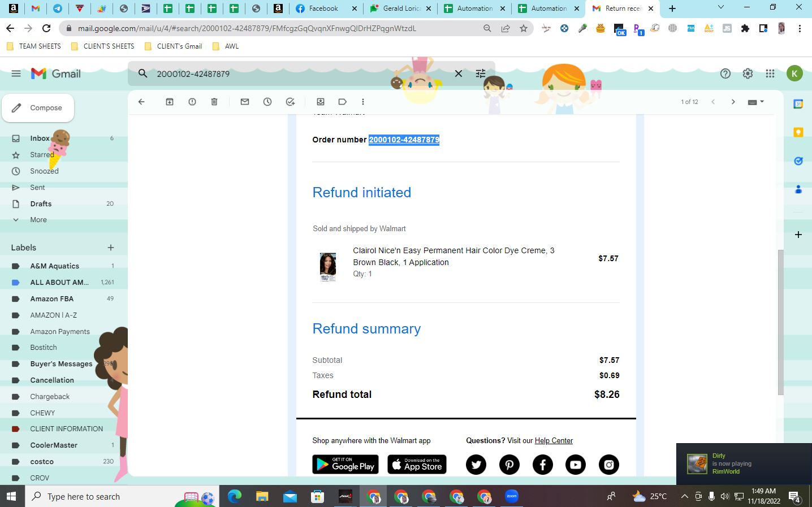Image resolution: width=812 pixels, height=507 pixels.
Task: Open CLIENT's Gmail bookmark folder
Action: pyautogui.click(x=173, y=46)
